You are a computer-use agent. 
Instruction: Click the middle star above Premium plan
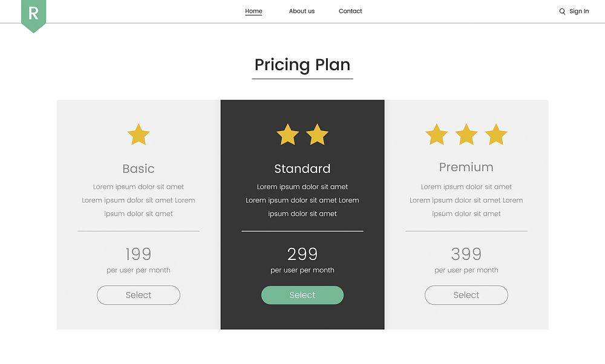(x=466, y=134)
